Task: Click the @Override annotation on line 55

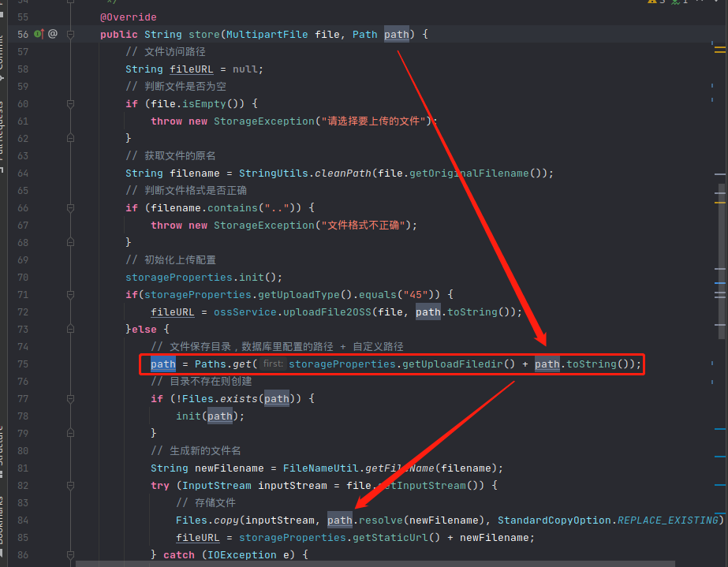Action: 129,17
